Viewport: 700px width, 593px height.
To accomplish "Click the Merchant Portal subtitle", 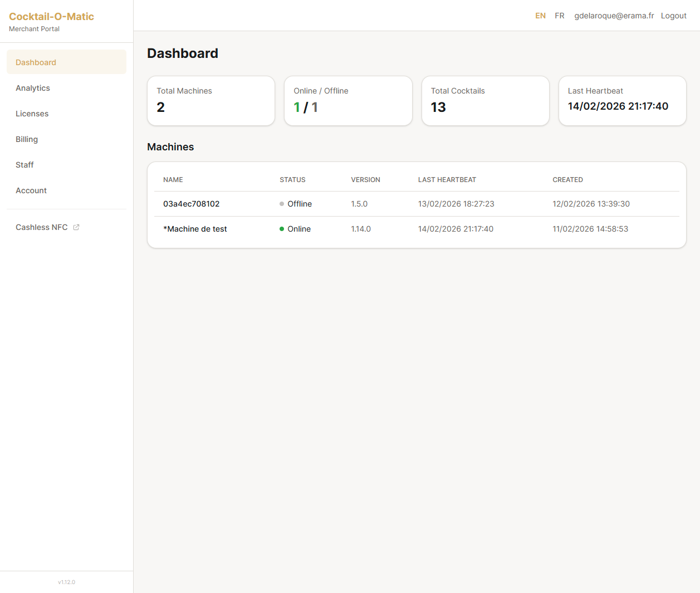I will tap(34, 29).
